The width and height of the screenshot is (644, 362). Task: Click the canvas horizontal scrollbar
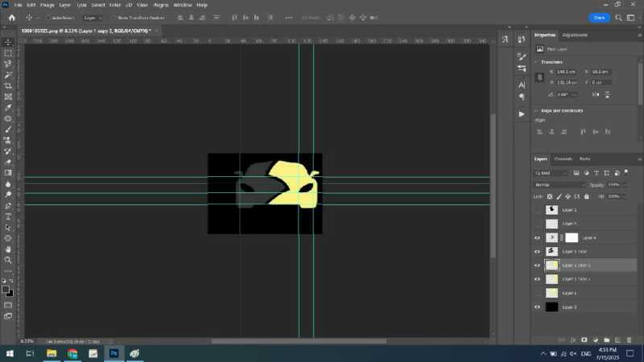pos(299,341)
